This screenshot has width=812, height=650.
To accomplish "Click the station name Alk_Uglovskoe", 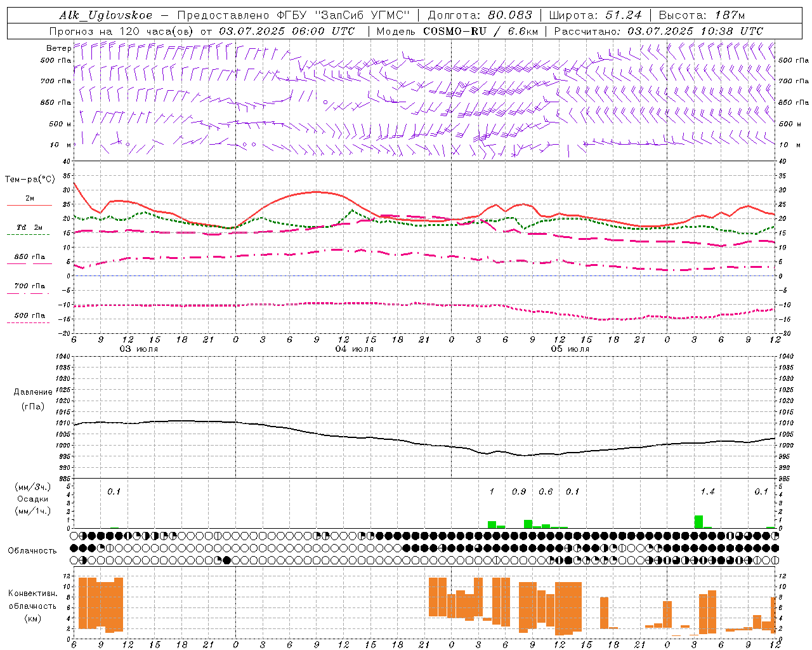I will click(106, 15).
